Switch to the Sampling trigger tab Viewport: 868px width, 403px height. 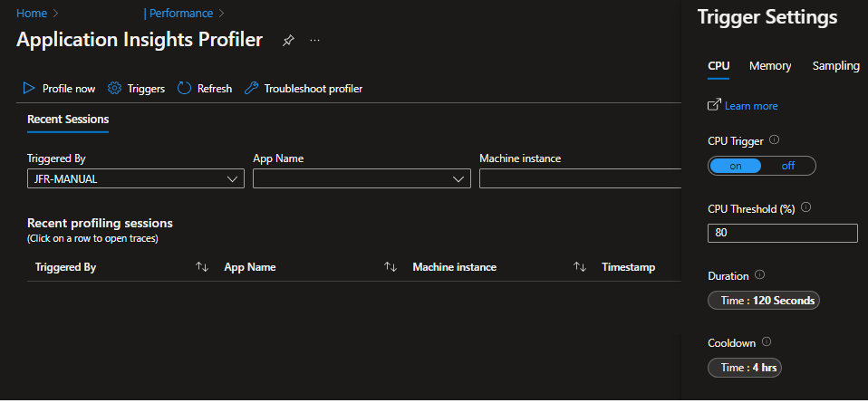[x=836, y=66]
